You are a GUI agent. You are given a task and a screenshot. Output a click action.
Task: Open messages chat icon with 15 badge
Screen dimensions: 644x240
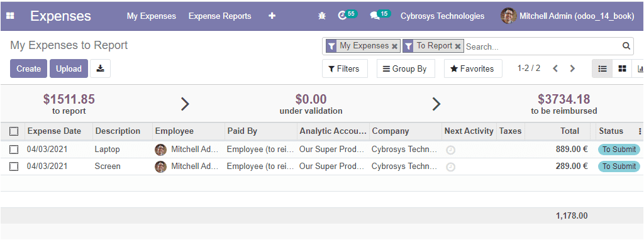pyautogui.click(x=374, y=16)
